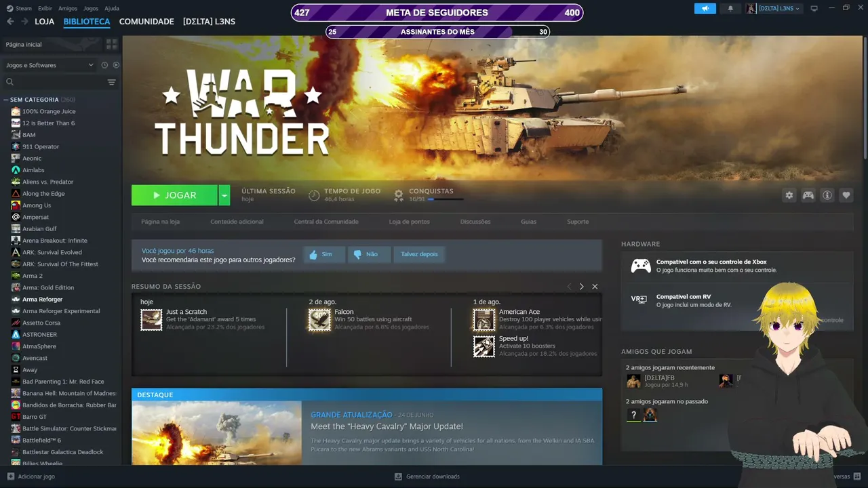Click the Speed up! achievement icon
Viewport: 868px width, 488px height.
484,346
